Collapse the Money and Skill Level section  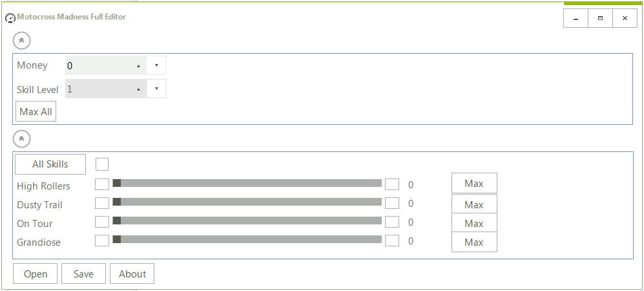[x=21, y=40]
